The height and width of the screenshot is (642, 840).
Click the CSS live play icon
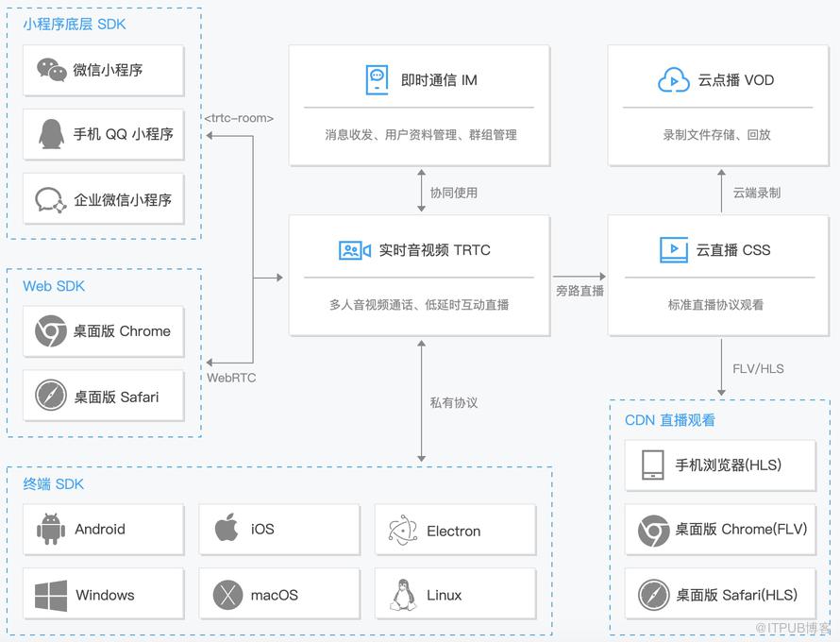click(x=674, y=250)
